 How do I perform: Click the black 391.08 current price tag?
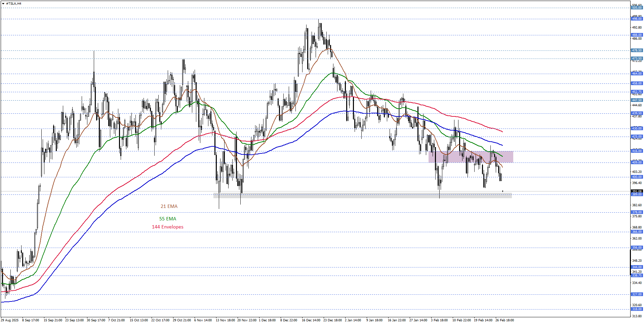(637, 191)
